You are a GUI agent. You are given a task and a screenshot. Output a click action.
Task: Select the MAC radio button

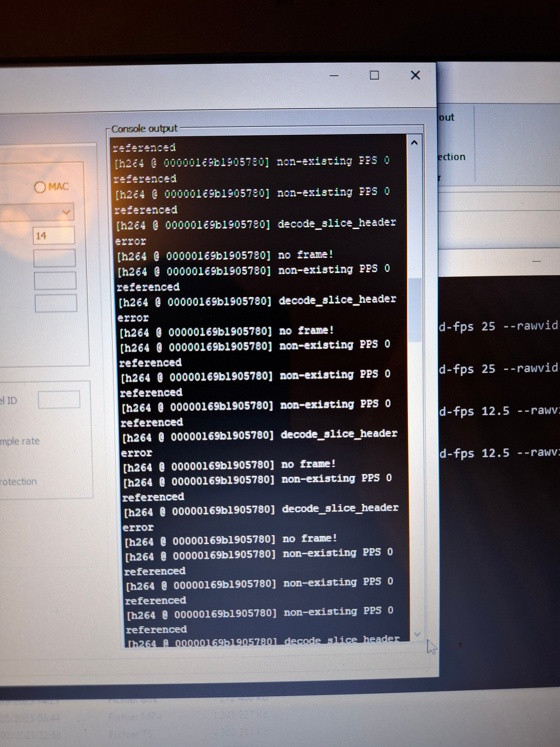(40, 187)
